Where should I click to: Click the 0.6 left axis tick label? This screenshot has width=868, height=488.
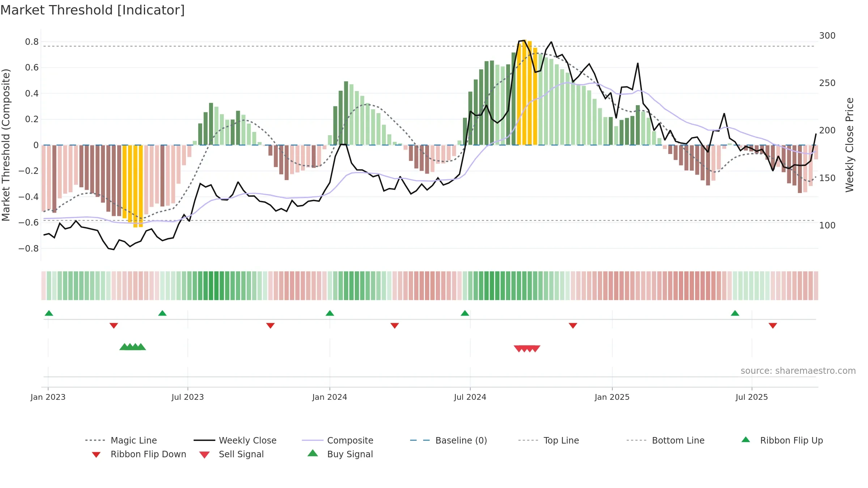(x=32, y=68)
